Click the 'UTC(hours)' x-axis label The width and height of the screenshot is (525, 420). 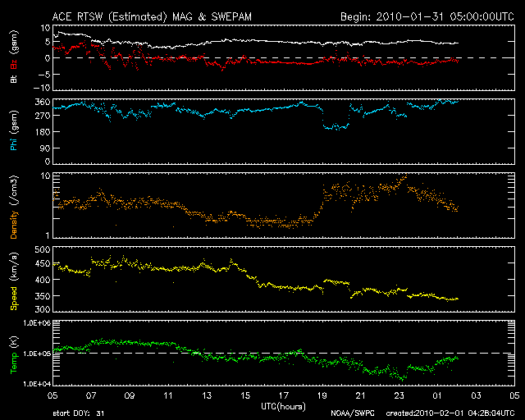pyautogui.click(x=283, y=407)
